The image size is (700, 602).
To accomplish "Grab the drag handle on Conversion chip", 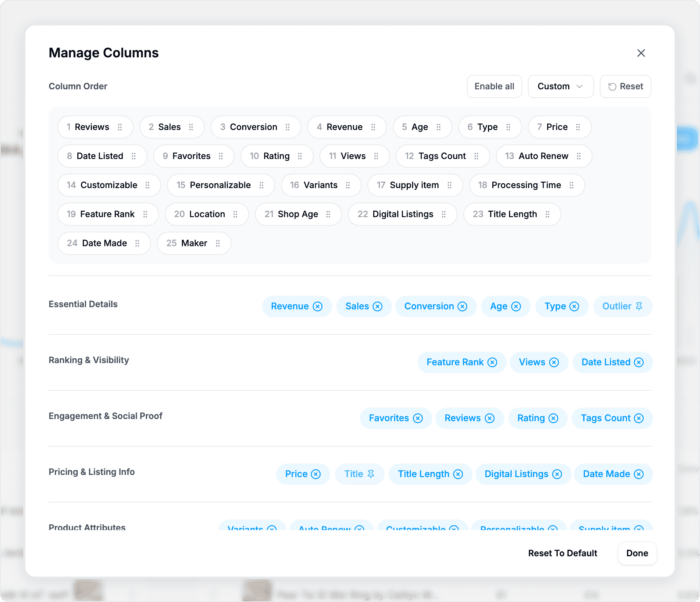I will (288, 127).
